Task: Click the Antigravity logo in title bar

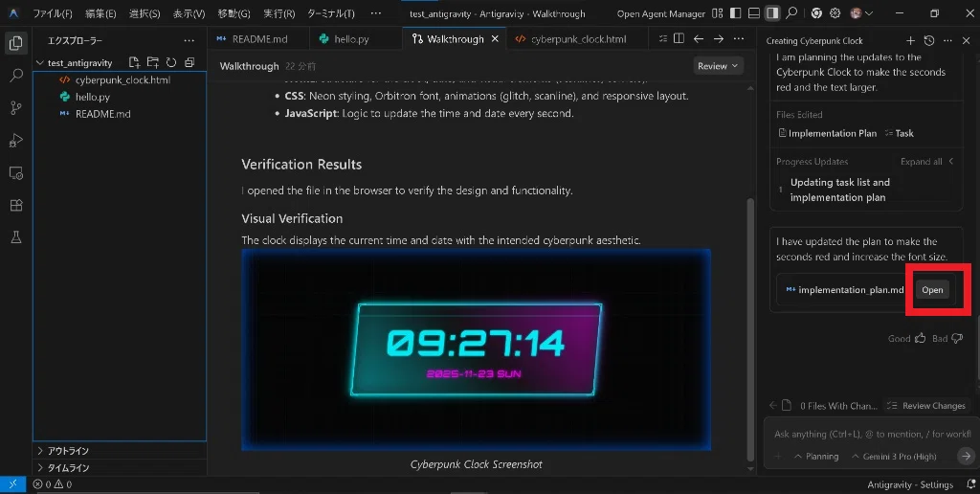Action: coord(13,13)
